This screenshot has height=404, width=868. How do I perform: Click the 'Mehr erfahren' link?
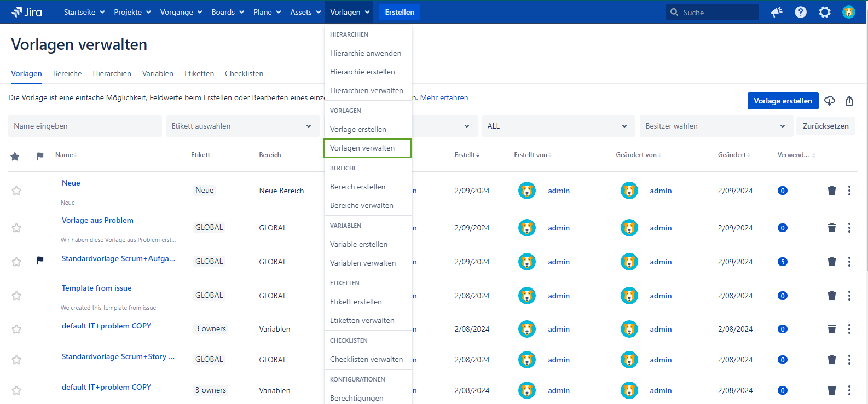[444, 97]
